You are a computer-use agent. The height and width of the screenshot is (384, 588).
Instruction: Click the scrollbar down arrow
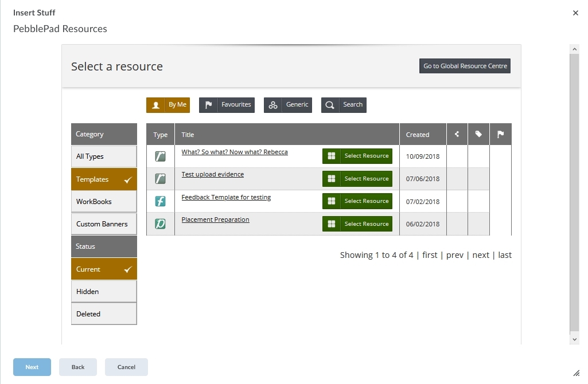pos(574,339)
